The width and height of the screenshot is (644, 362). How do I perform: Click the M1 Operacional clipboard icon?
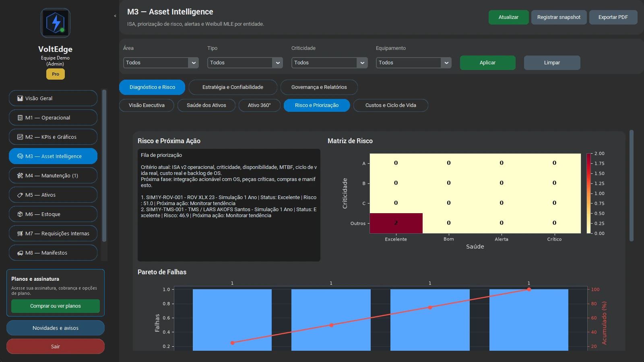[20, 117]
